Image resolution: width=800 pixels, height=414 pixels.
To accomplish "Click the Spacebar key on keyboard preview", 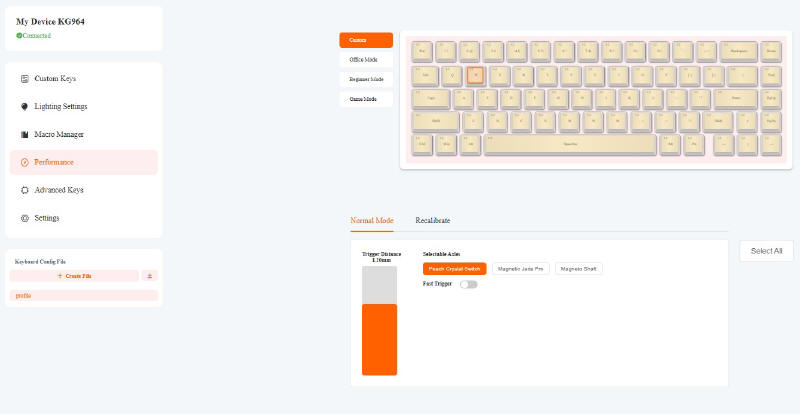I will click(x=570, y=145).
